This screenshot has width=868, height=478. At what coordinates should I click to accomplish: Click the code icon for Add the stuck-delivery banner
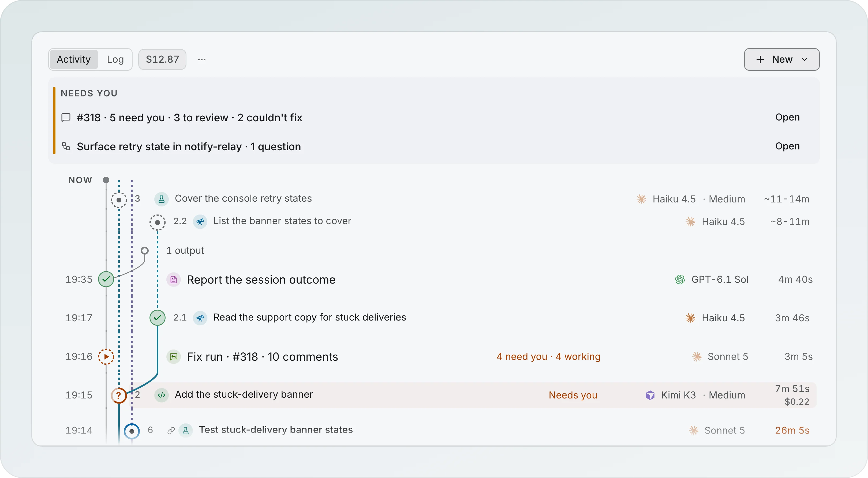[x=161, y=395]
